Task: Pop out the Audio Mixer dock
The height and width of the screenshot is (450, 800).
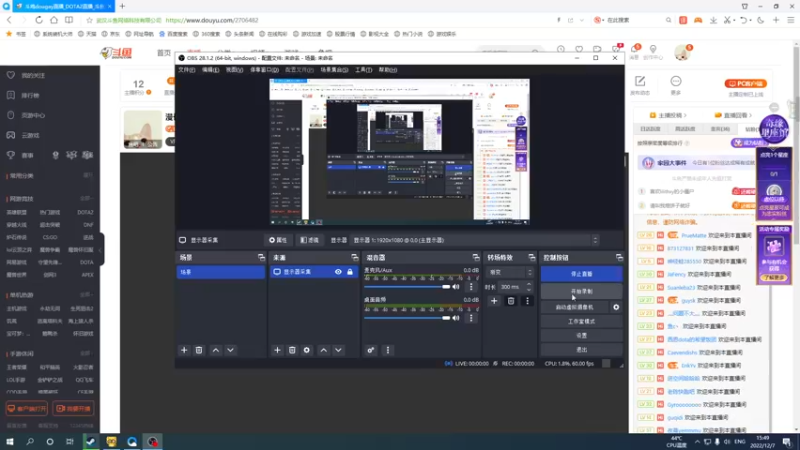Action: [x=476, y=258]
